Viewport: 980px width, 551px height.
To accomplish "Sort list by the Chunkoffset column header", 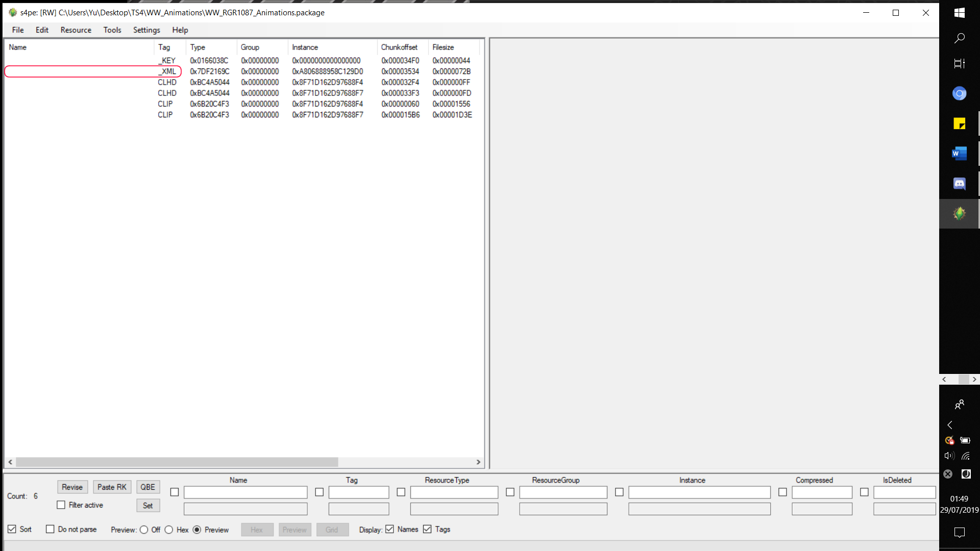I will [x=402, y=47].
